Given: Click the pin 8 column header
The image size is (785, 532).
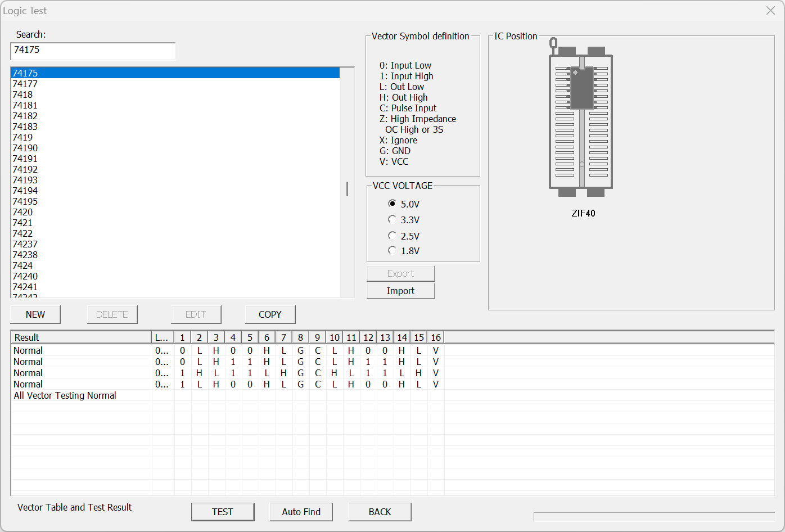Looking at the screenshot, I should pyautogui.click(x=301, y=337).
